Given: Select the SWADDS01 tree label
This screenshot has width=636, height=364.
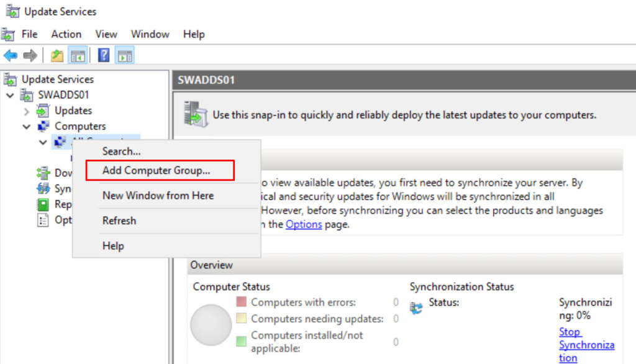Looking at the screenshot, I should point(63,95).
